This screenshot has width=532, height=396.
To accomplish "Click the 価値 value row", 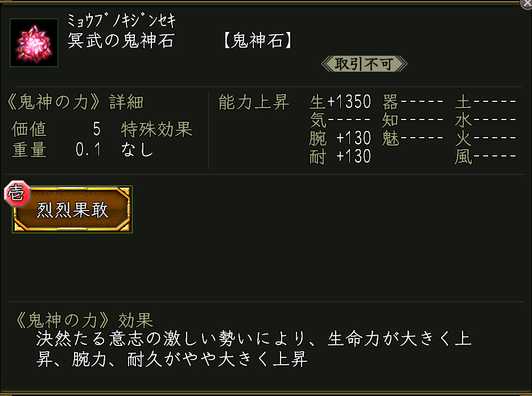I will [x=56, y=130].
